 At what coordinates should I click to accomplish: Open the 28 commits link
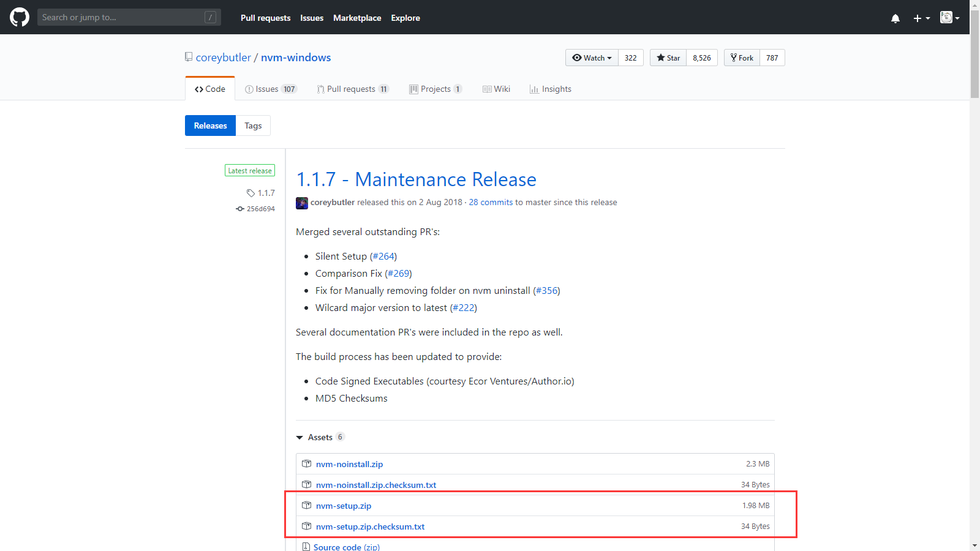tap(491, 202)
